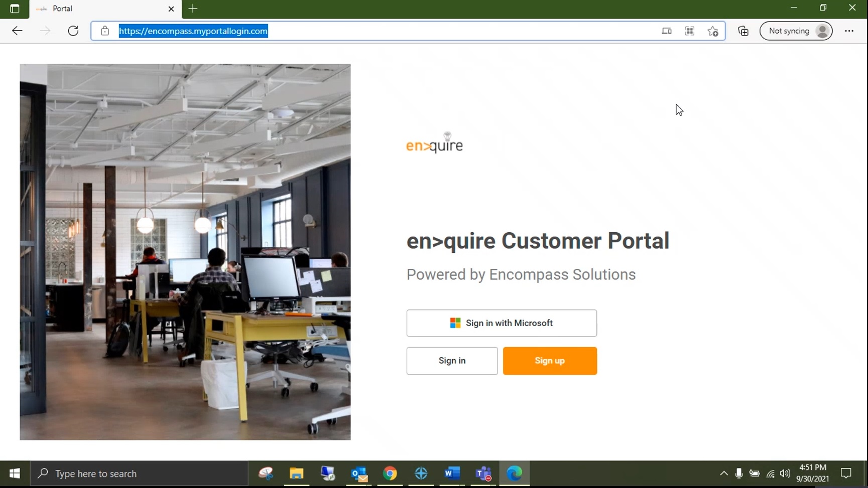Close the Portal tab
Image resolution: width=868 pixels, height=488 pixels.
(x=171, y=9)
